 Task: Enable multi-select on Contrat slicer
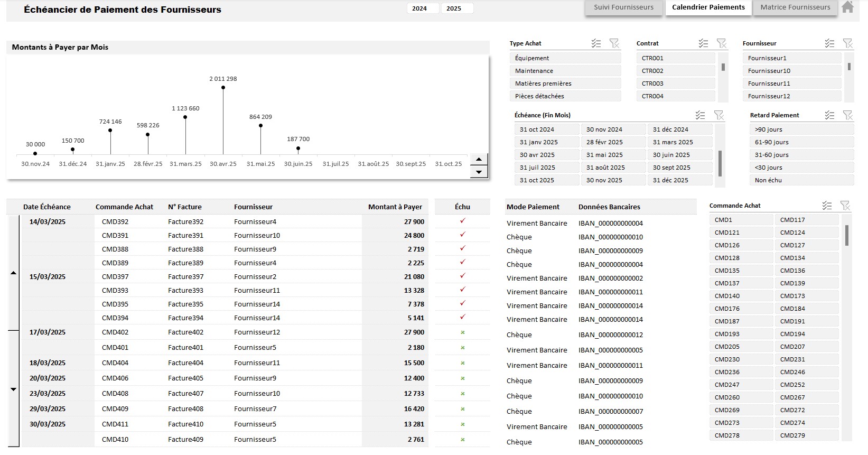[x=703, y=43]
